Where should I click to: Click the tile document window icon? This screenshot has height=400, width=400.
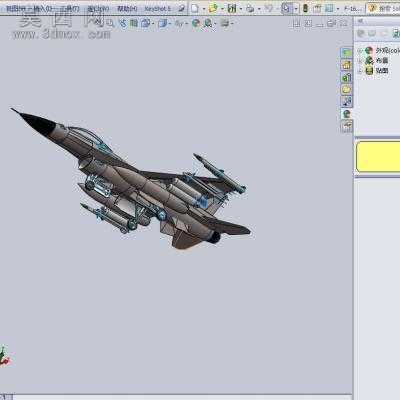308,23
